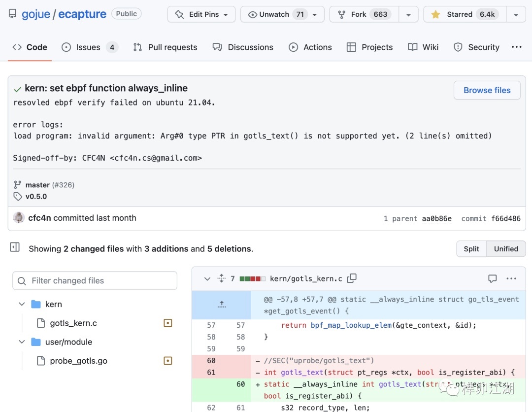Click the Public visibility badge

point(126,14)
